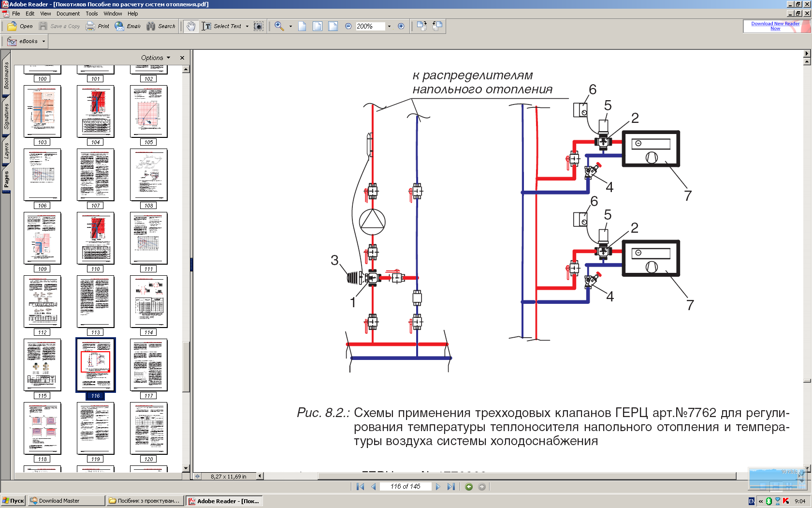The image size is (812, 508).
Task: Open Посібник з проектуван taskbar folder
Action: point(145,501)
